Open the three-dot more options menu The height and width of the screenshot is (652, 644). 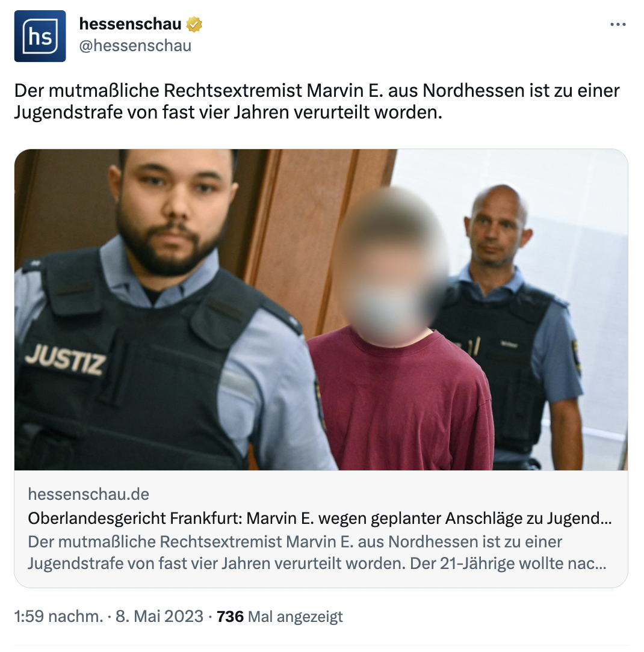[618, 25]
